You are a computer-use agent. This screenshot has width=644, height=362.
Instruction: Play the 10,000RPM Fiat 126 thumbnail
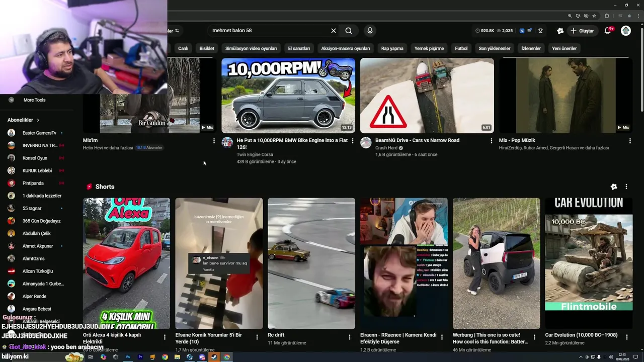coord(288,96)
